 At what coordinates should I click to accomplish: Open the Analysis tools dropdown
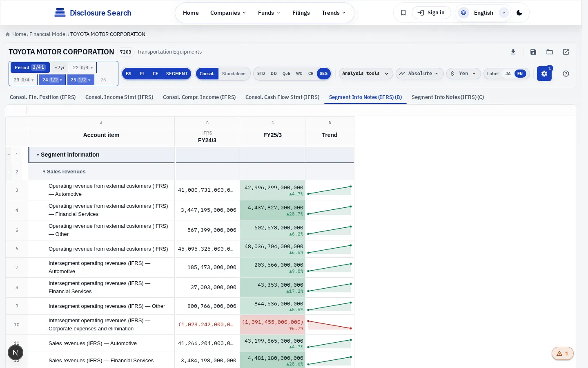[x=366, y=74]
